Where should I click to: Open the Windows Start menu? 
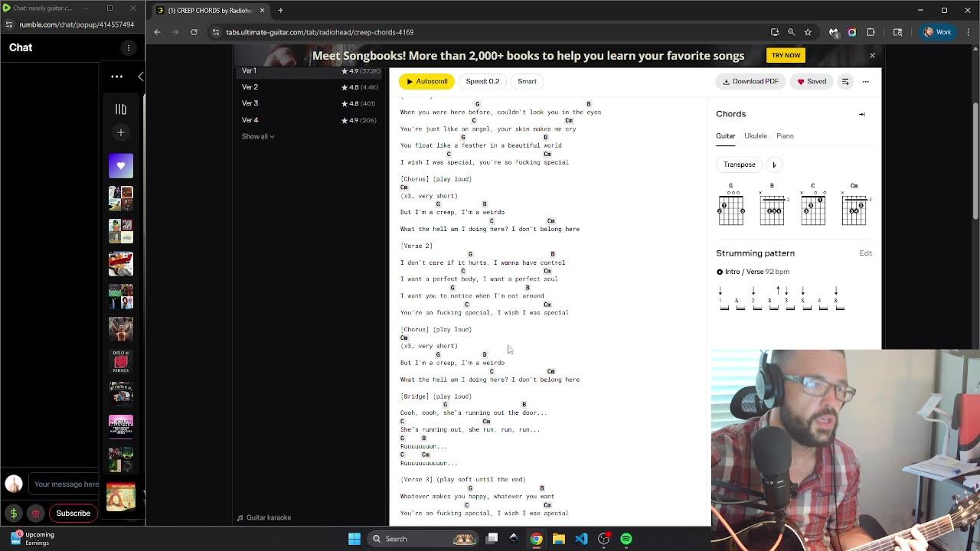[x=354, y=539]
